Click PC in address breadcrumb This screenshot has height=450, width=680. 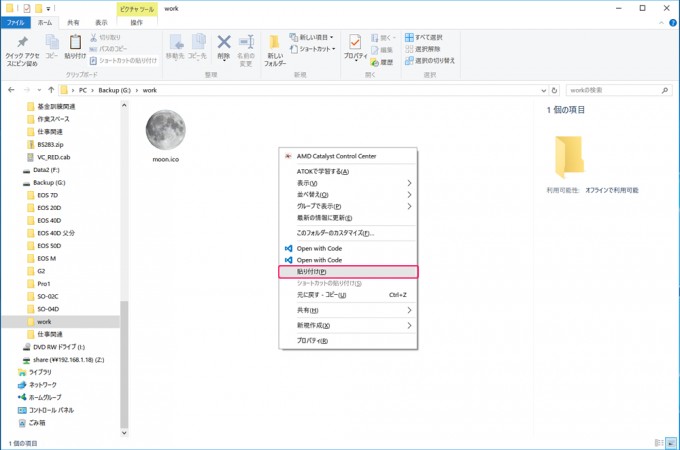coord(83,90)
